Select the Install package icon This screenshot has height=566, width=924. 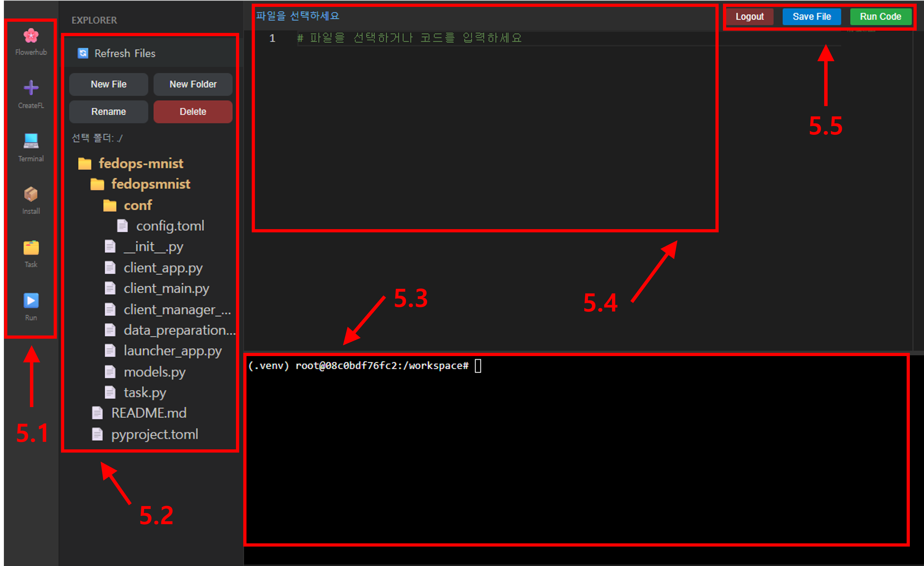[31, 194]
